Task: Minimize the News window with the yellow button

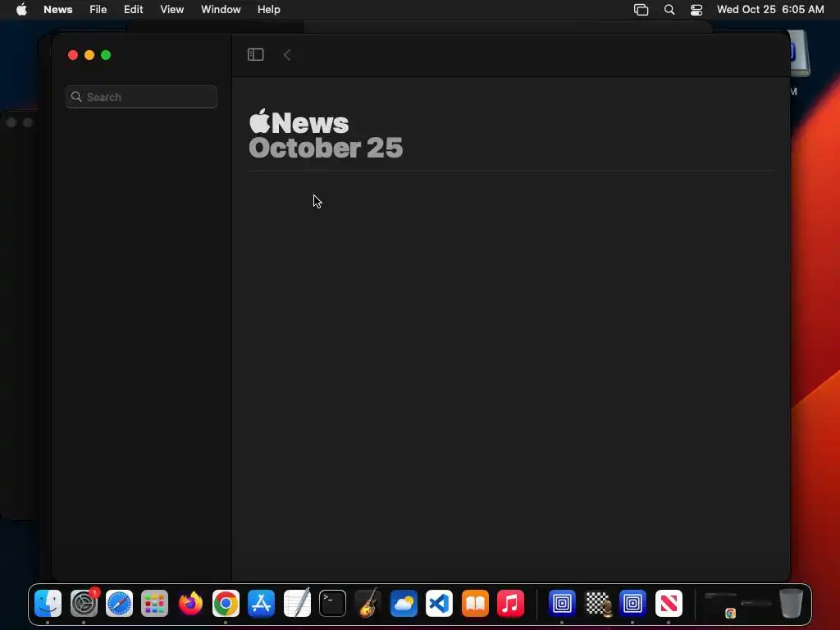Action: [x=89, y=55]
